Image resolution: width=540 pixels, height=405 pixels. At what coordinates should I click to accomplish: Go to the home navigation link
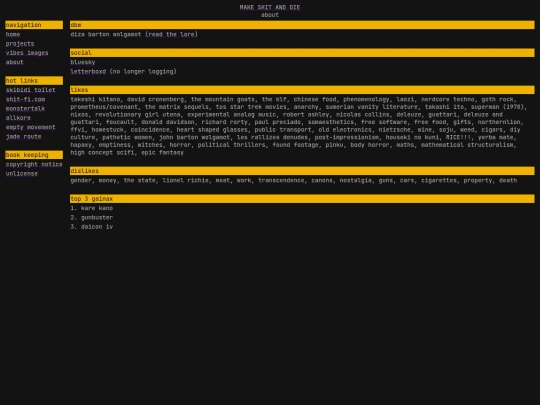pyautogui.click(x=13, y=34)
